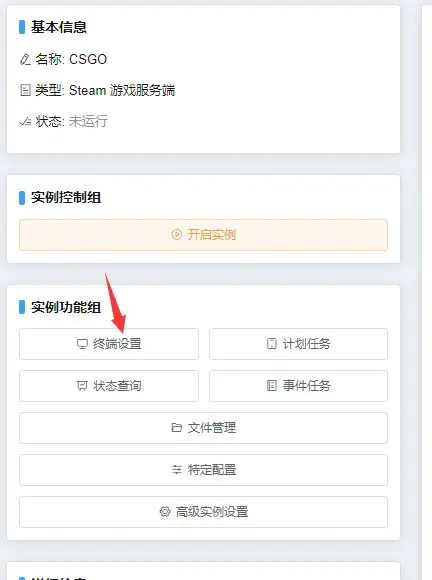
Task: Open the 计划任务 scheduled tasks button
Action: click(298, 344)
